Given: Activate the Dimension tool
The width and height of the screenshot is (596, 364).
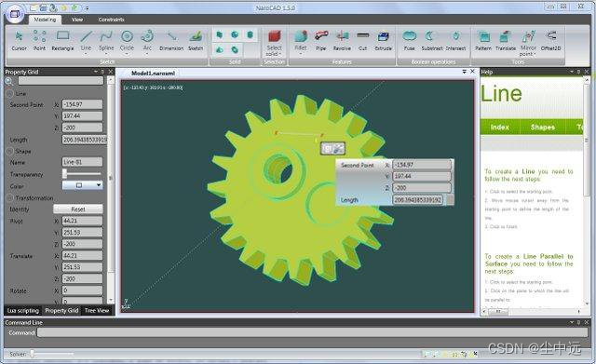Looking at the screenshot, I should point(171,41).
